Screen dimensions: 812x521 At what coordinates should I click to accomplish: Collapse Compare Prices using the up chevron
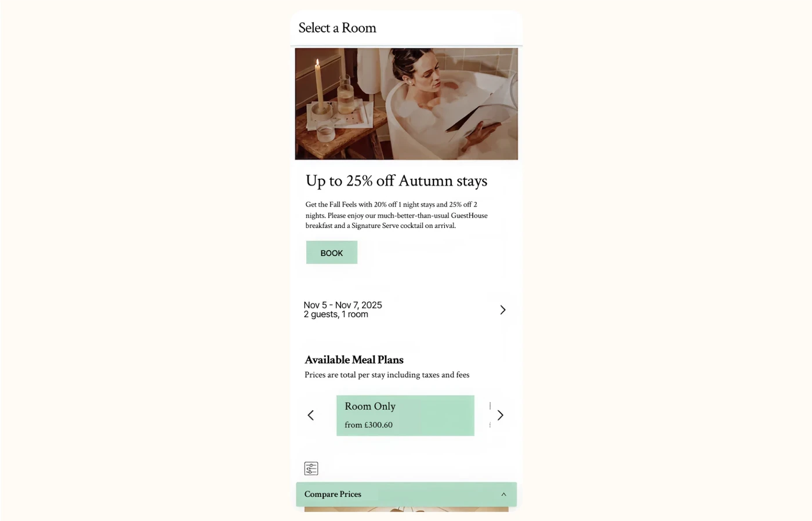click(503, 494)
